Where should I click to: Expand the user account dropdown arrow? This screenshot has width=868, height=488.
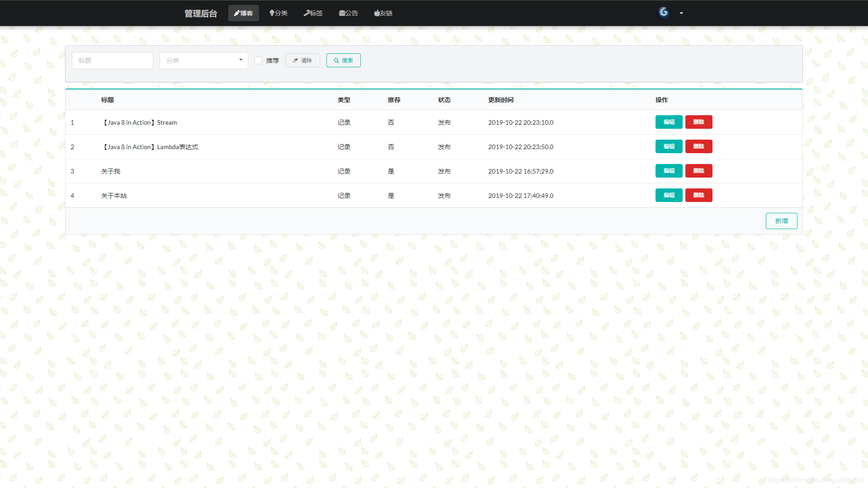click(x=681, y=13)
